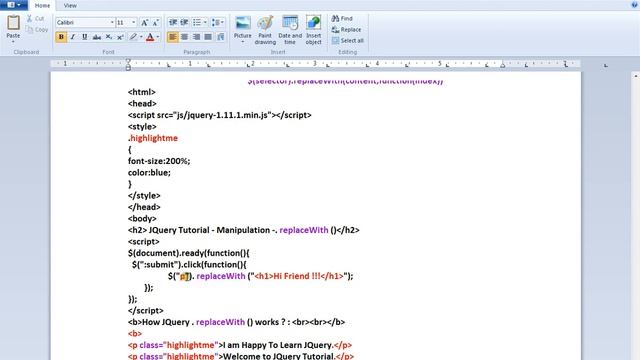The height and width of the screenshot is (360, 640).
Task: Expand the Picture dropdown arrow
Action: coord(242,42)
